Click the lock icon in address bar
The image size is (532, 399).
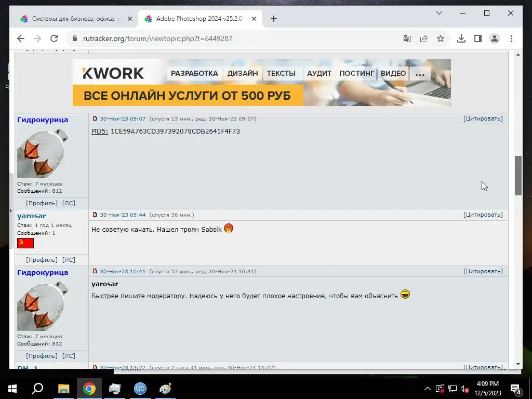75,38
